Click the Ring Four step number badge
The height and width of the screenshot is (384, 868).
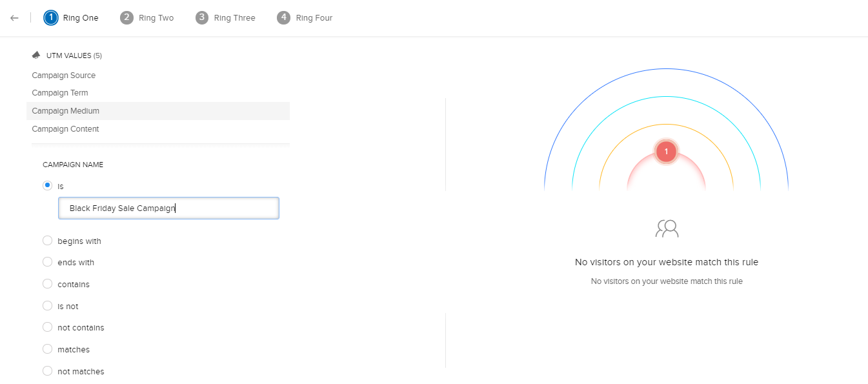[283, 18]
